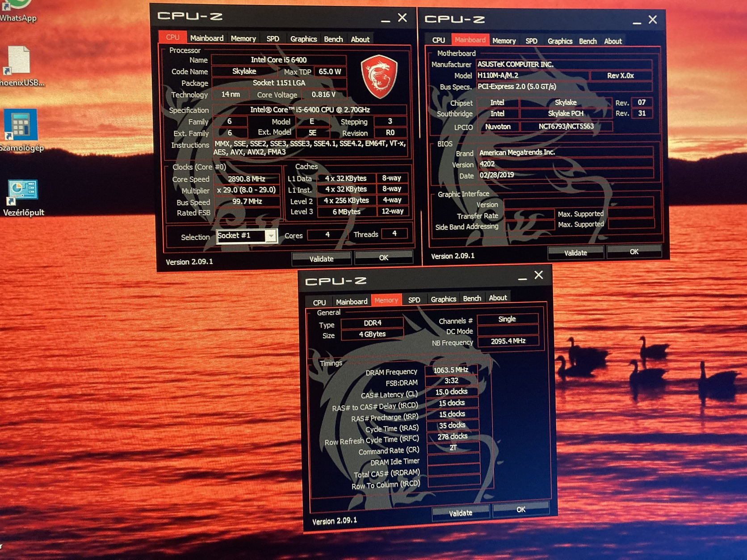Viewport: 747px width, 560px height.
Task: Open the Vezérlőpult control panel shortcut
Action: coord(23,198)
